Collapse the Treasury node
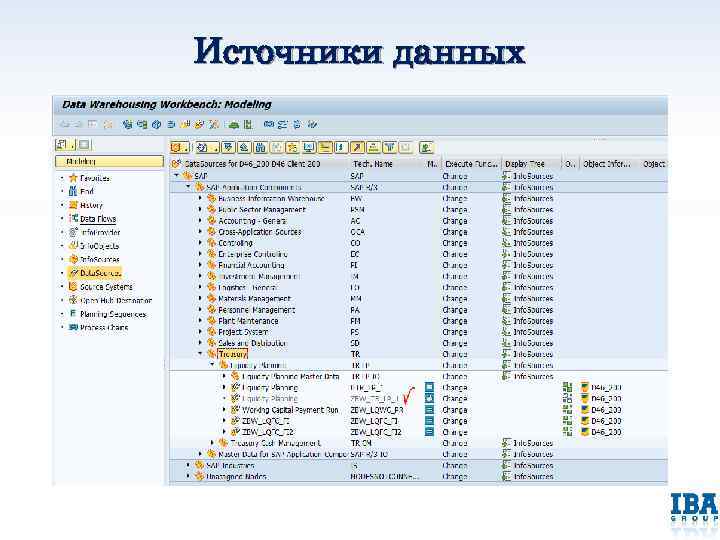720x540 pixels. (200, 354)
